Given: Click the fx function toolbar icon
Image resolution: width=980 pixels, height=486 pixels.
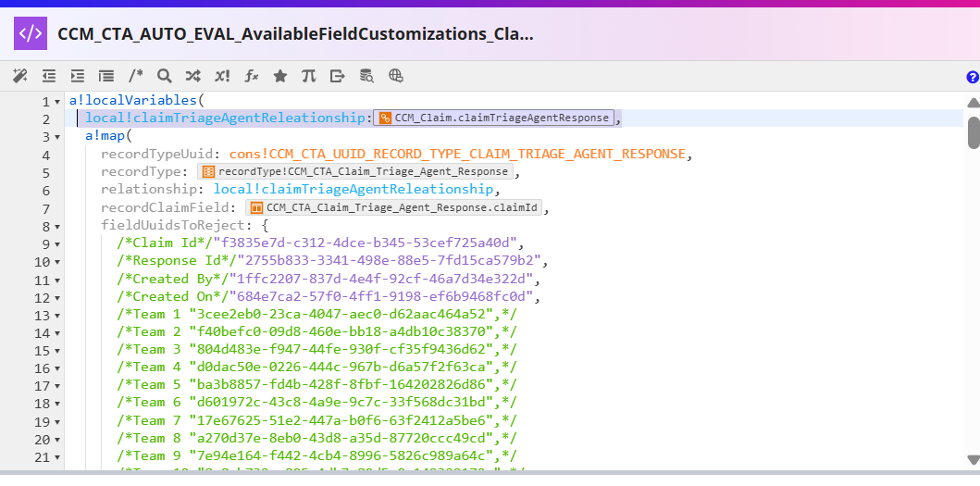Looking at the screenshot, I should pos(252,76).
